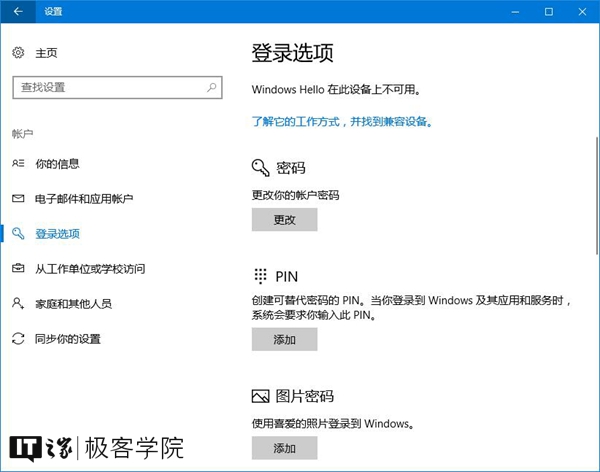Select the 你的信息 person card icon
The width and height of the screenshot is (600, 472).
[x=18, y=163]
